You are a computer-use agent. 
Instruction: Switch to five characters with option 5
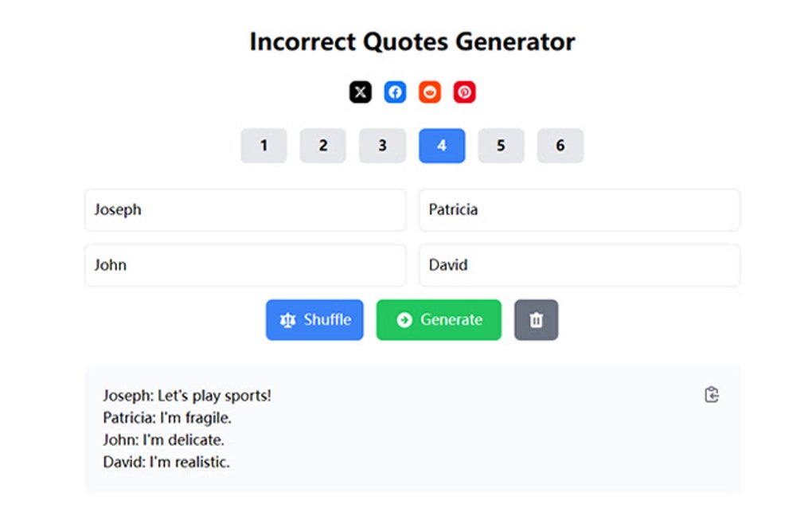[501, 146]
